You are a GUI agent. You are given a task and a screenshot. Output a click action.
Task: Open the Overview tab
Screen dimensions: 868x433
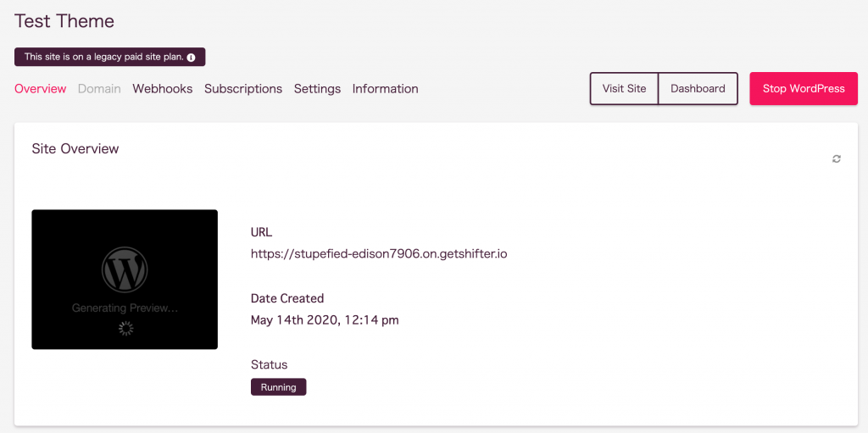coord(41,89)
